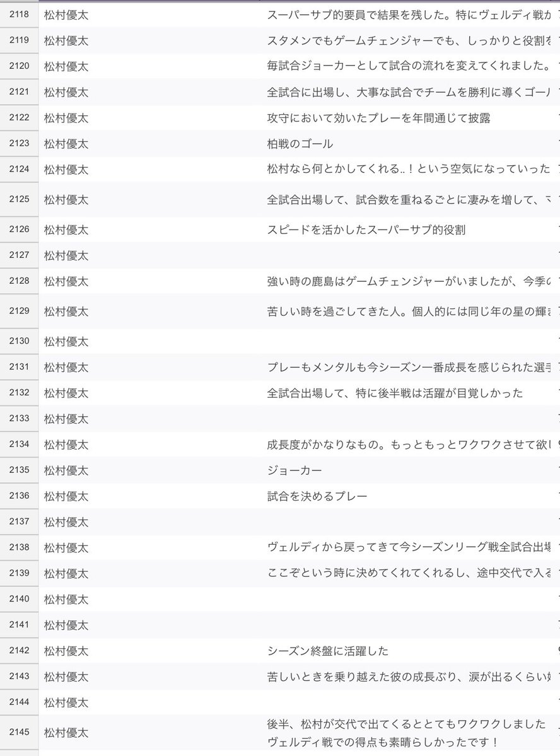This screenshot has width=560, height=756.
Task: Select row header 2125
Action: pos(19,199)
